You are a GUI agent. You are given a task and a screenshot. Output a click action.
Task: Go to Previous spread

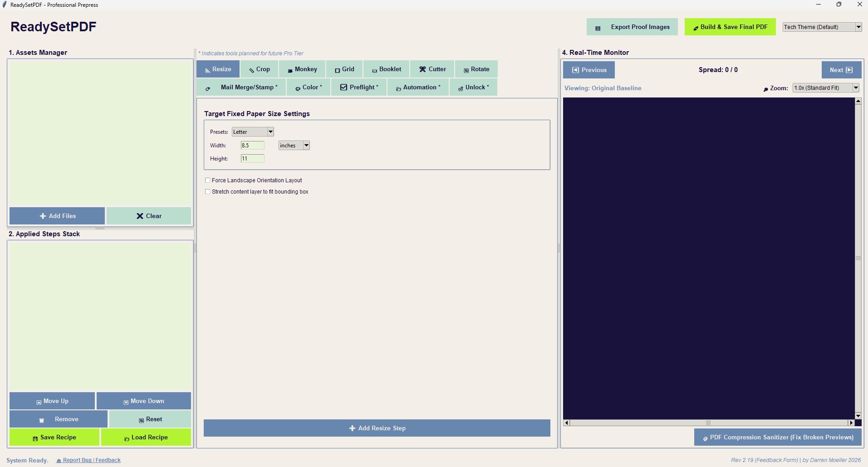coord(589,70)
